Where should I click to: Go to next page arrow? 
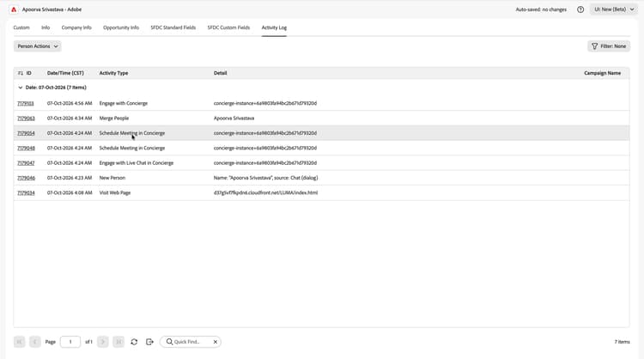[103, 342]
